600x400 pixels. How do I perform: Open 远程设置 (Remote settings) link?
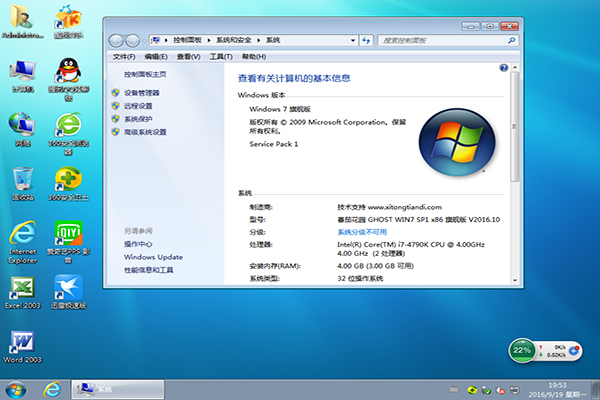[x=138, y=106]
